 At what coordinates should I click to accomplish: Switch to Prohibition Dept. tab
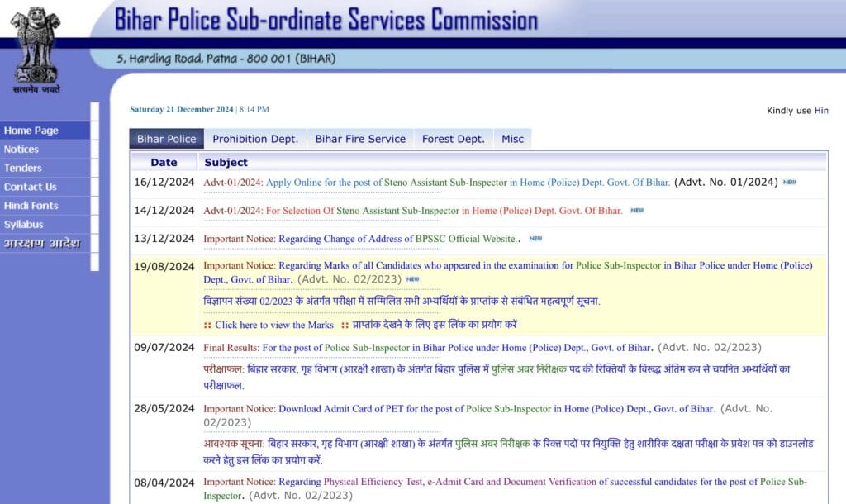[255, 139]
